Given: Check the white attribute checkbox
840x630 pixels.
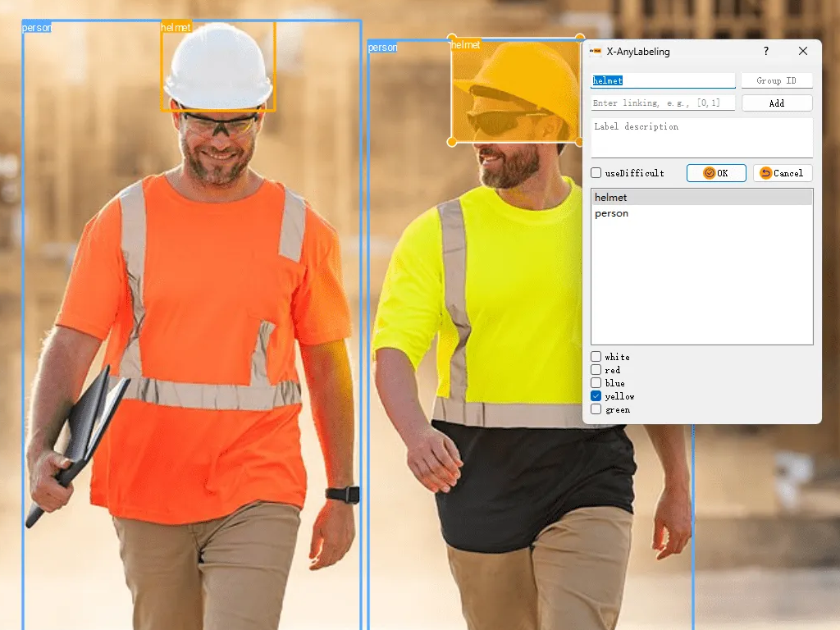Looking at the screenshot, I should [596, 357].
